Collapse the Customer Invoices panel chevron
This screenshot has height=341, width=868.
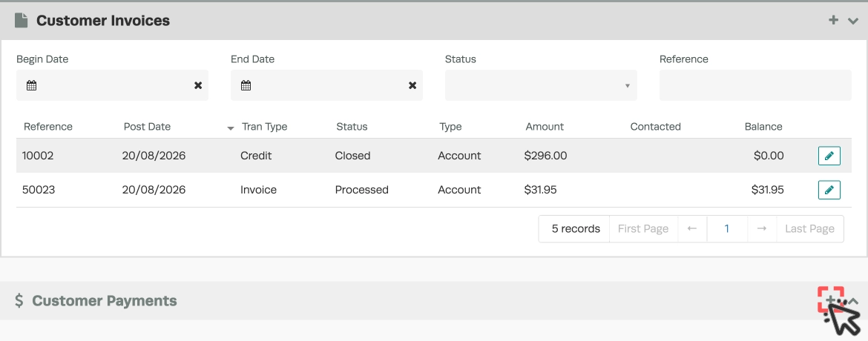[852, 21]
